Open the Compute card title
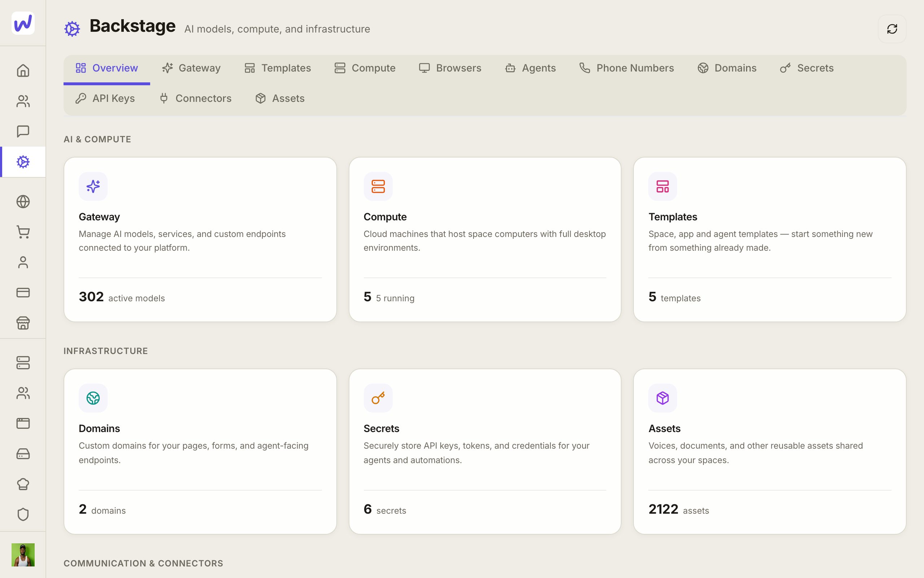Viewport: 924px width, 578px height. tap(385, 217)
